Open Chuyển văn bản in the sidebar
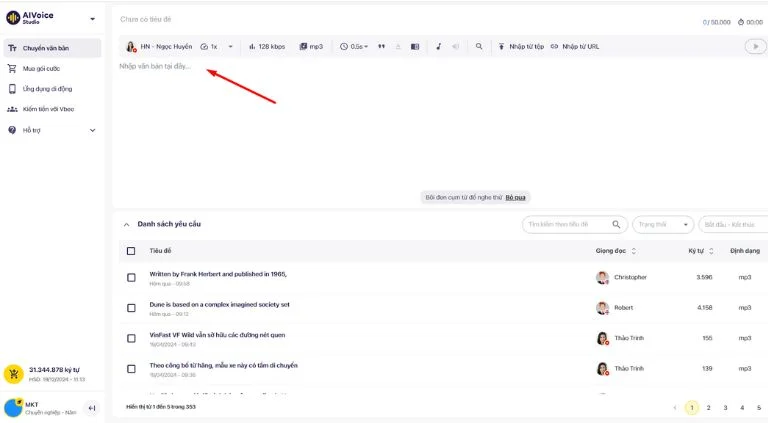This screenshot has width=768, height=423. click(x=52, y=48)
